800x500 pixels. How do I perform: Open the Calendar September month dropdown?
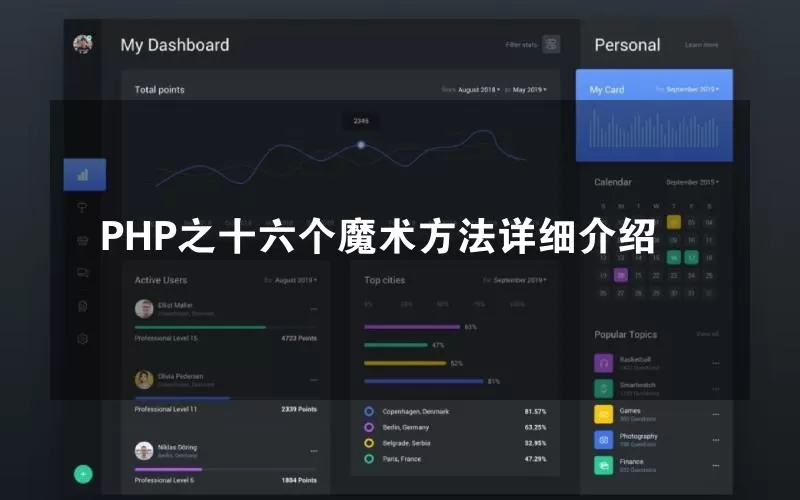tap(692, 182)
